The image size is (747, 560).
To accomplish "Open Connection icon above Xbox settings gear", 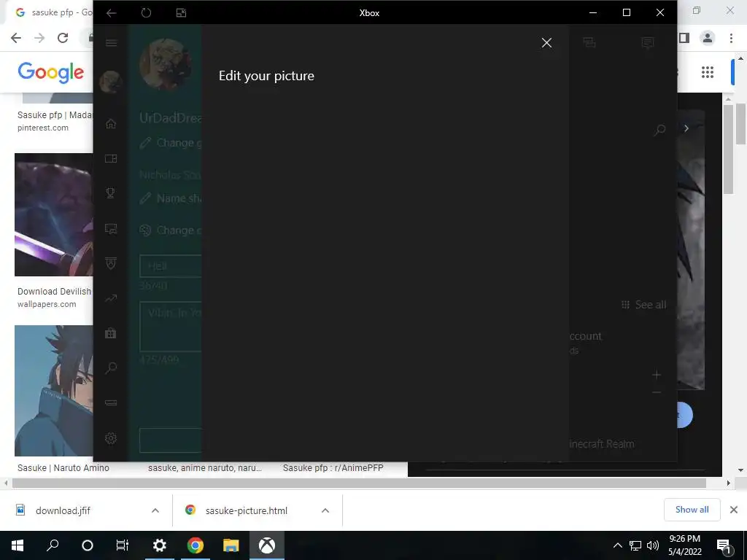I will coord(111,402).
